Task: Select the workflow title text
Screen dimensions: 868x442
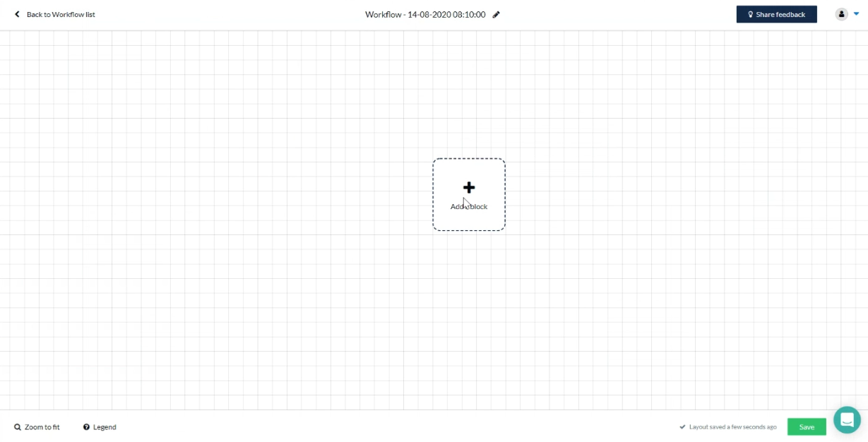Action: (425, 14)
